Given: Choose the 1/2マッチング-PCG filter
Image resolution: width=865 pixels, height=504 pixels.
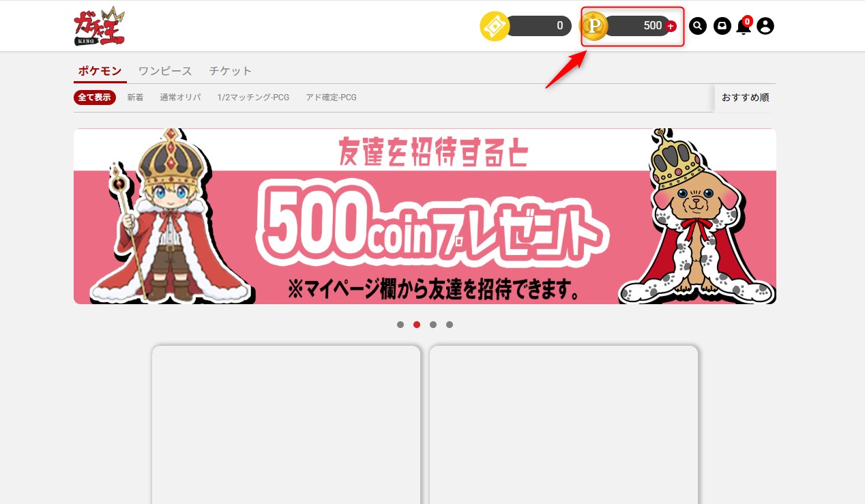Looking at the screenshot, I should tap(253, 98).
